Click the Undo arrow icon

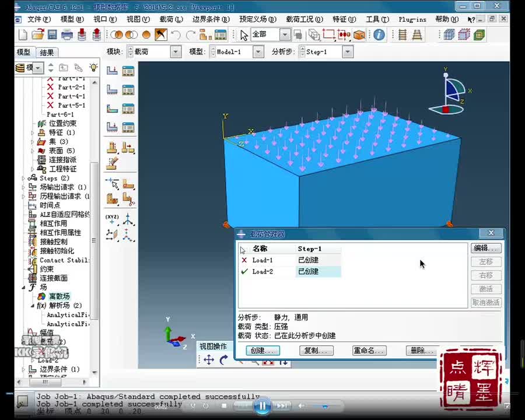click(176, 34)
